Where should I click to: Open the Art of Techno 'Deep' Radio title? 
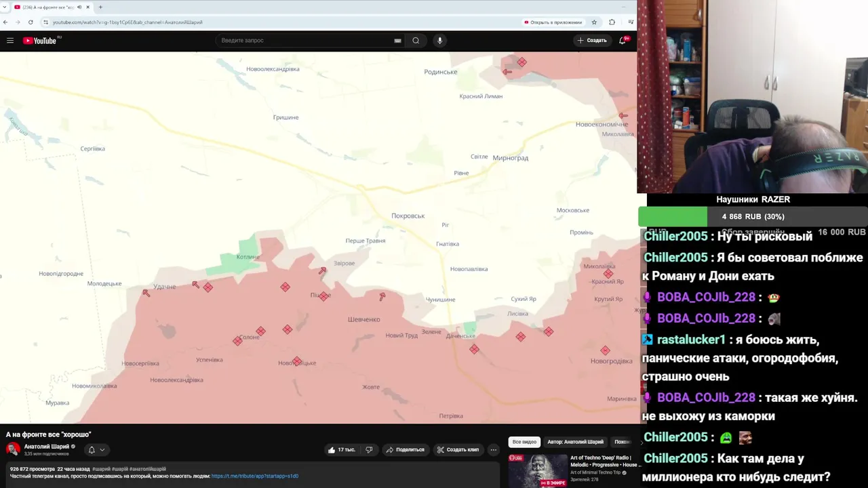tap(606, 462)
